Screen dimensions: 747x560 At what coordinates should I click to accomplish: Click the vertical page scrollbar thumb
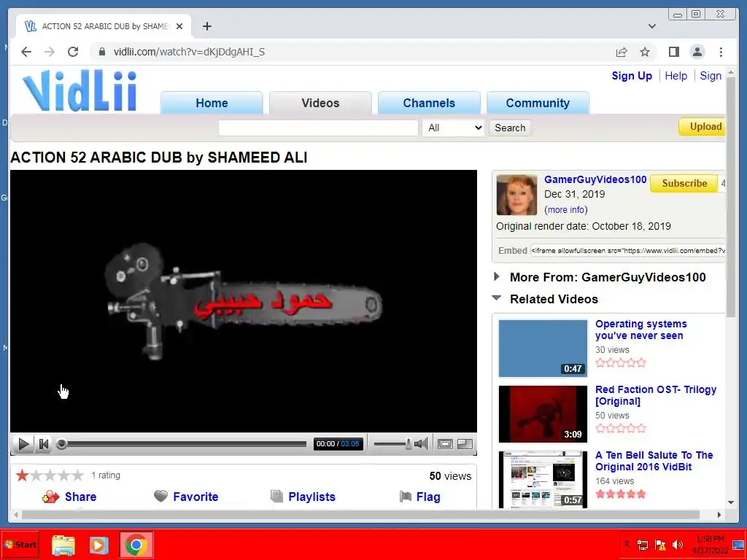pos(731,197)
